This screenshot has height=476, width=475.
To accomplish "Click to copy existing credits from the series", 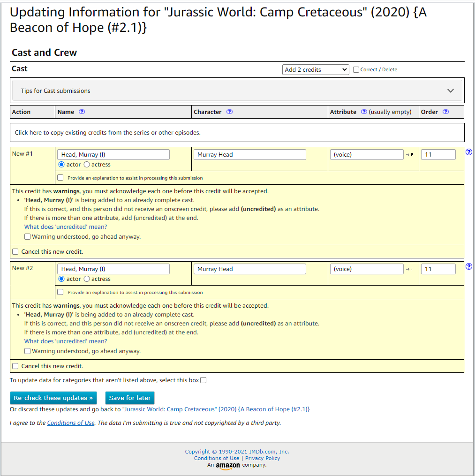I will [108, 133].
